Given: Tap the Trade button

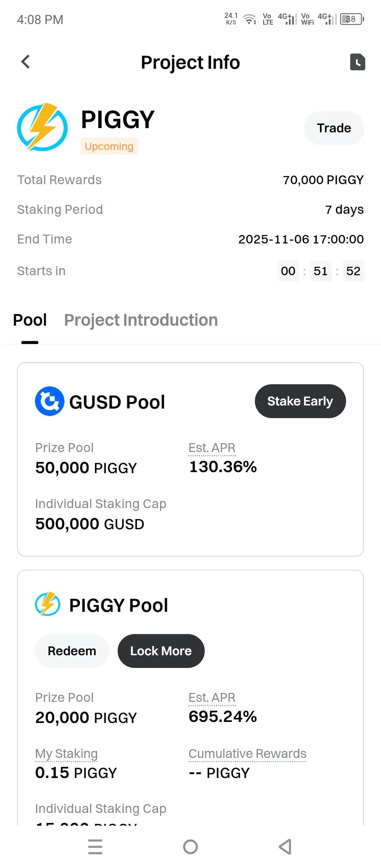Looking at the screenshot, I should tap(334, 128).
